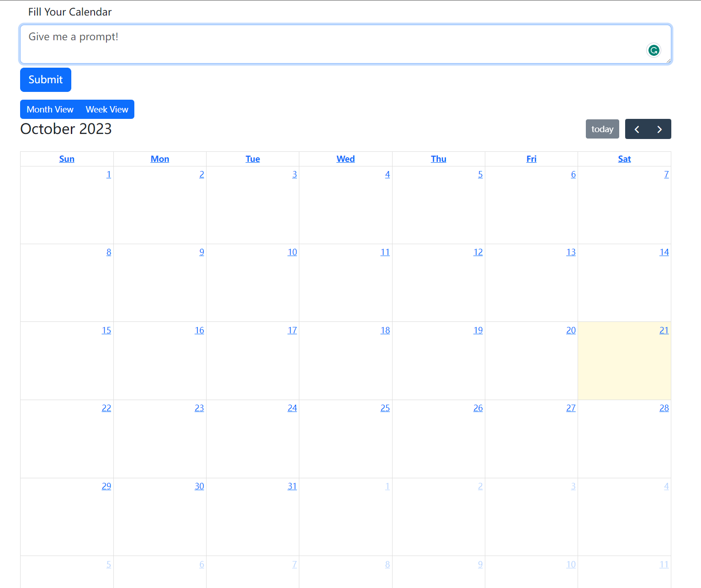The width and height of the screenshot is (701, 588).
Task: Open the Sat column header link
Action: click(x=624, y=159)
